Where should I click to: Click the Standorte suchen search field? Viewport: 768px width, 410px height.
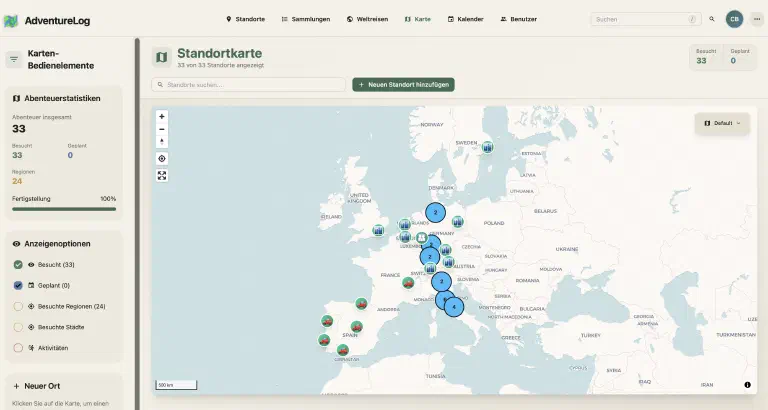point(249,85)
